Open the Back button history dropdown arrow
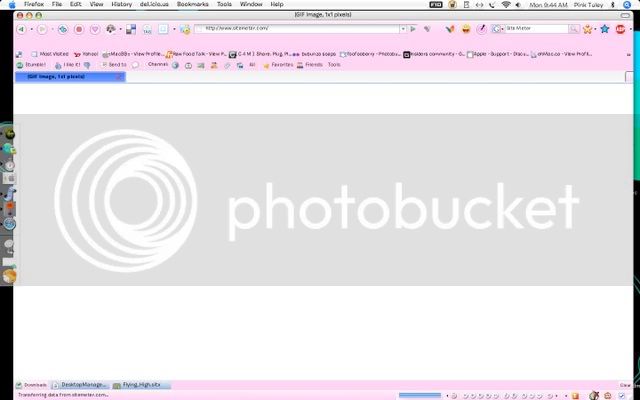This screenshot has width=640, height=400. click(x=31, y=29)
